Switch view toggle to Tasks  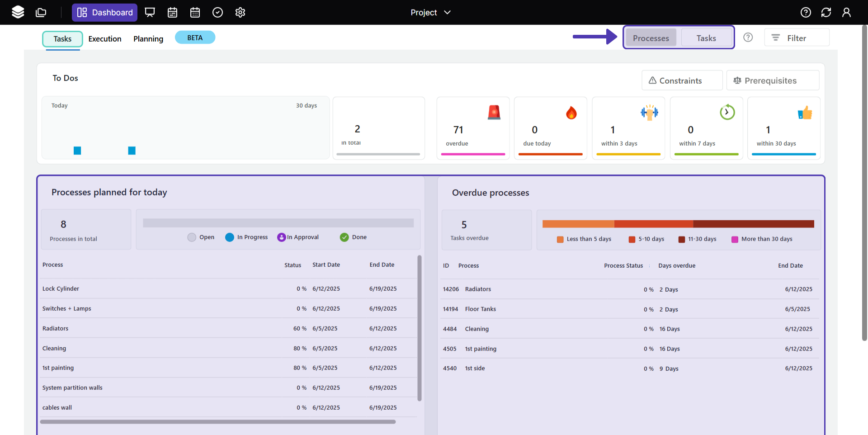click(x=706, y=38)
